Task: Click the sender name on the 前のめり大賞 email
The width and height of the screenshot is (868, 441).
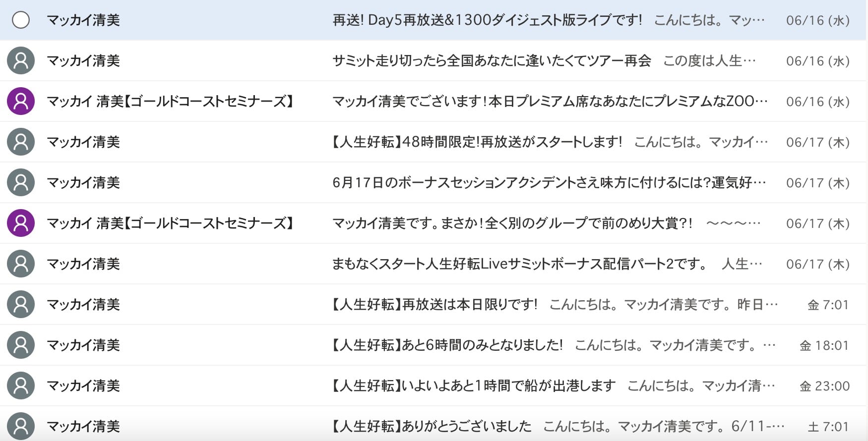Action: pyautogui.click(x=170, y=223)
